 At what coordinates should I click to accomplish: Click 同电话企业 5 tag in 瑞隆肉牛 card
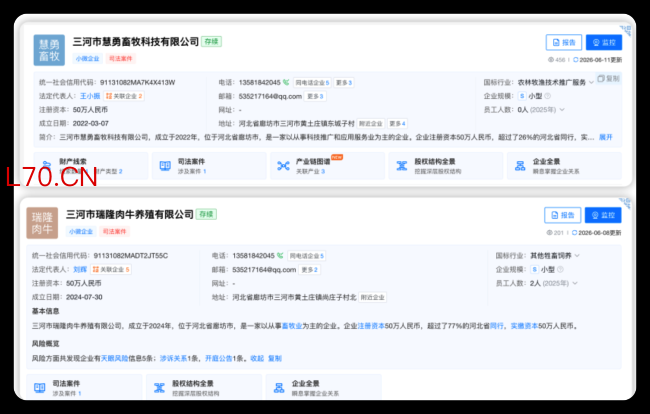(307, 256)
